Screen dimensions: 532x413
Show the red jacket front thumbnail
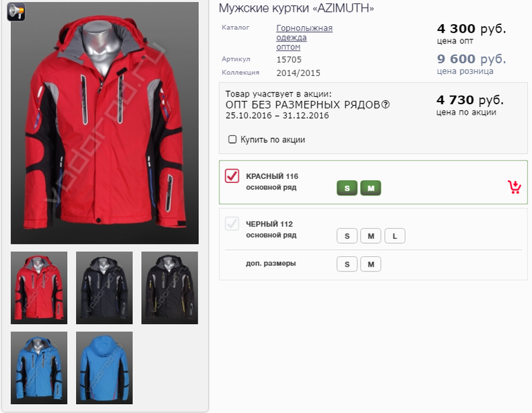click(39, 287)
